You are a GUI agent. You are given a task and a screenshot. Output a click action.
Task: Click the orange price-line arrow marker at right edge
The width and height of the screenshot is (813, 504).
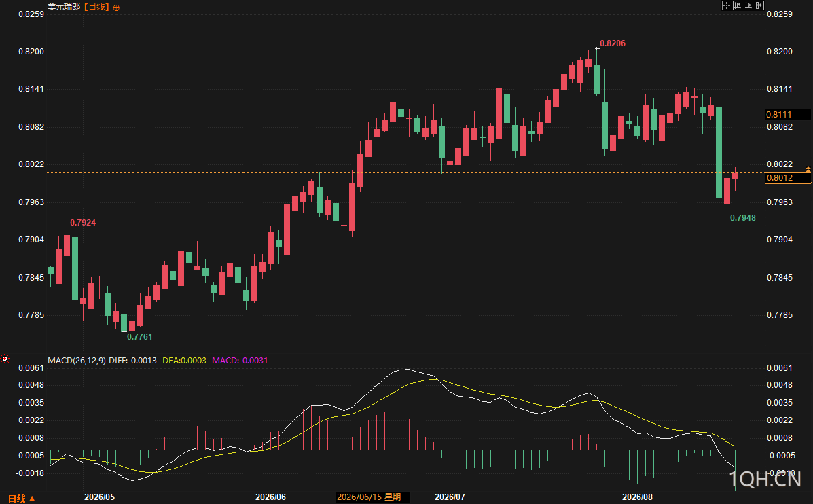pyautogui.click(x=808, y=170)
